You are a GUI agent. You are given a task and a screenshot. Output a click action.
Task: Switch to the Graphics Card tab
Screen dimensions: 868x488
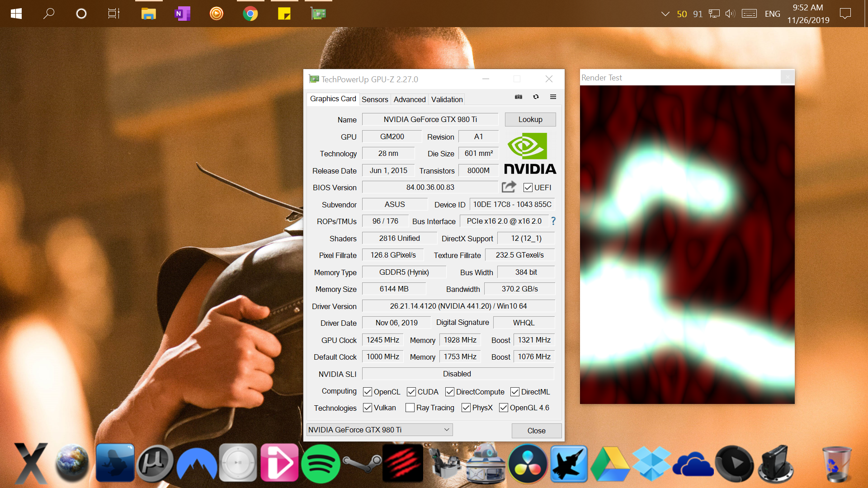pos(333,99)
